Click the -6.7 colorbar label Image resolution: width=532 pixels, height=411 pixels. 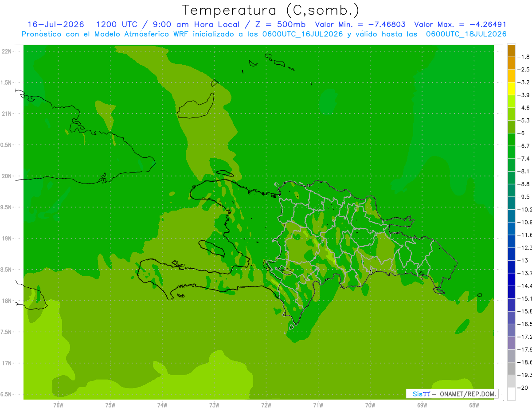click(524, 146)
